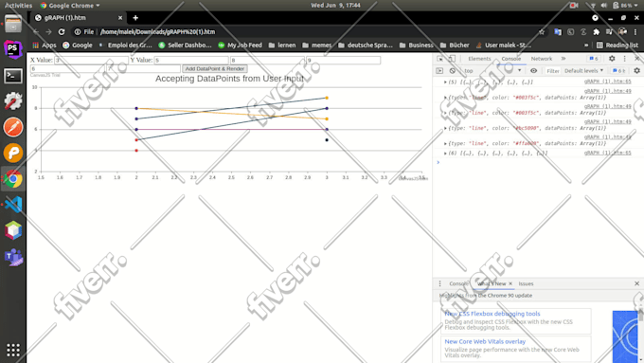
Task: Click the X Value input field
Action: 91,60
